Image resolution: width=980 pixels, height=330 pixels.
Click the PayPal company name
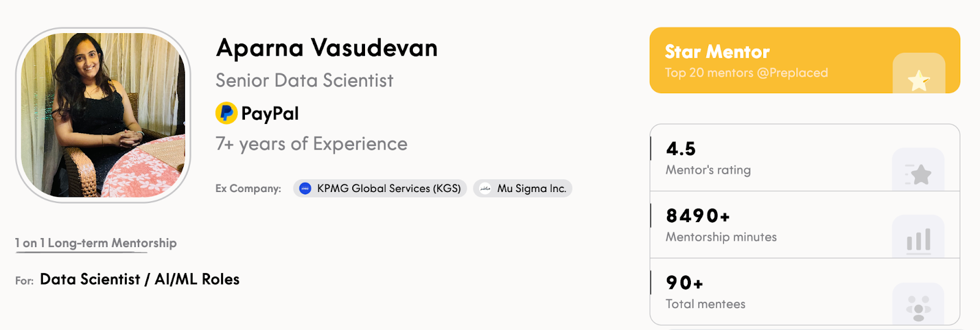tap(270, 113)
